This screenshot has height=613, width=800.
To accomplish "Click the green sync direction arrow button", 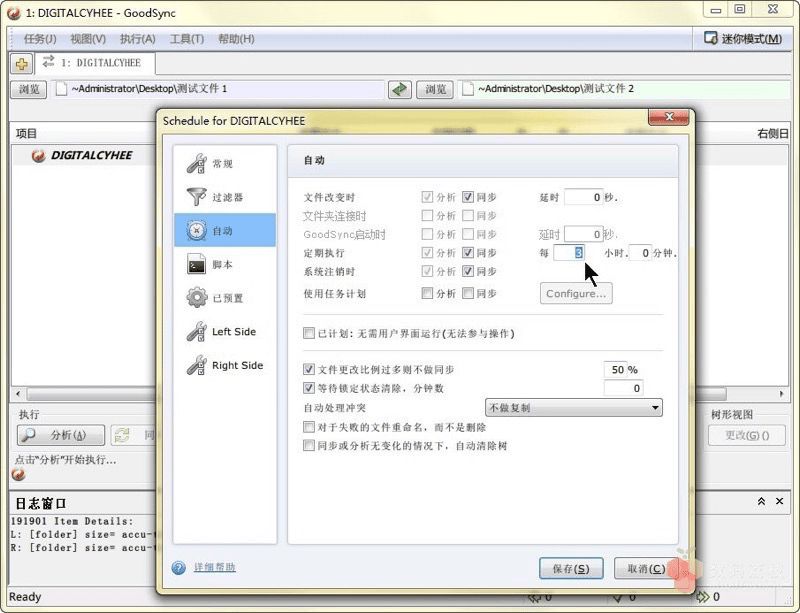I will [x=399, y=89].
